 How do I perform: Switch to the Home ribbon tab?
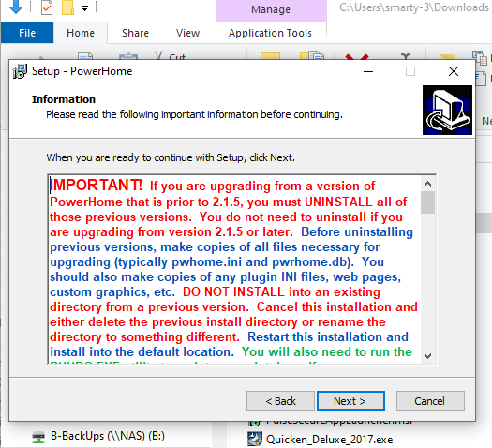point(81,33)
